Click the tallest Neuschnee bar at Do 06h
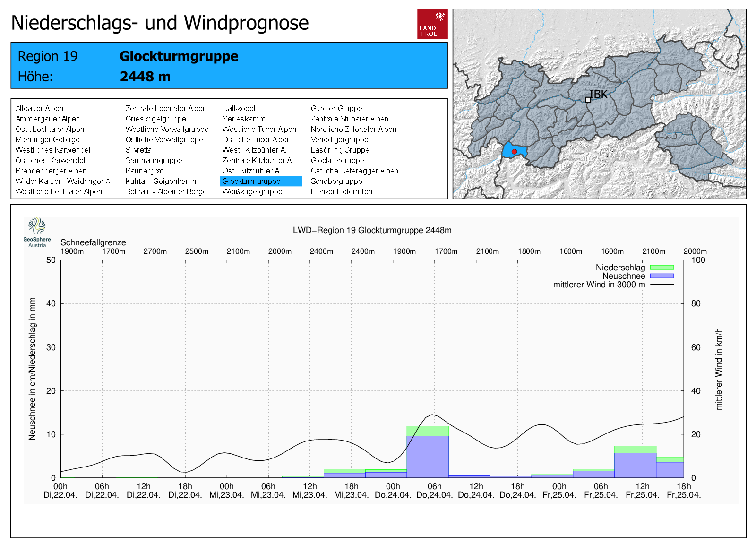 click(x=427, y=456)
